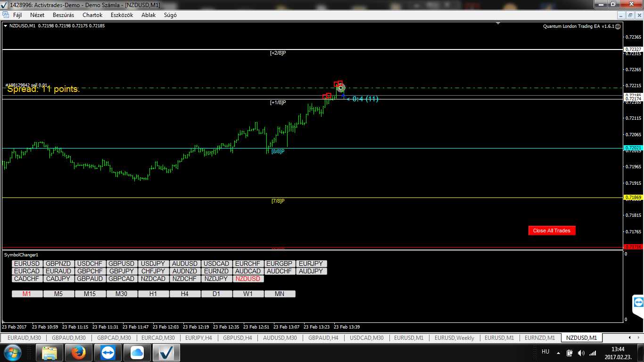Switch timeframe to H1

[x=153, y=294]
